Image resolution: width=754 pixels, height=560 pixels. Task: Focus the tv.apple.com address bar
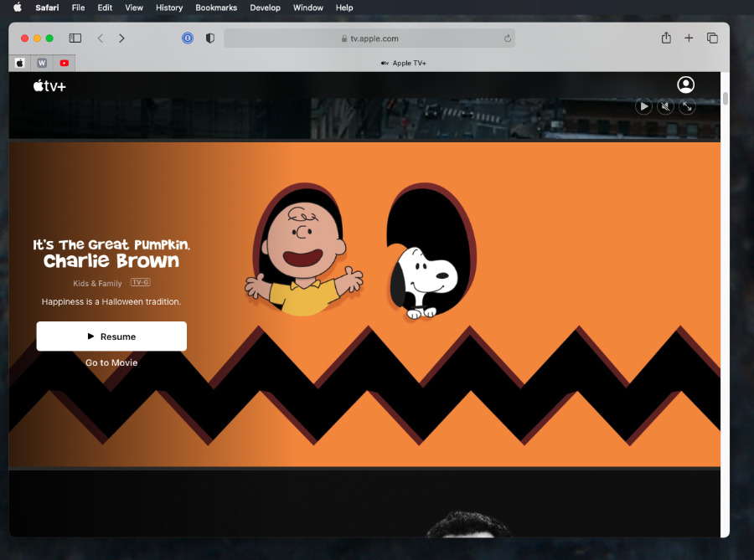369,39
